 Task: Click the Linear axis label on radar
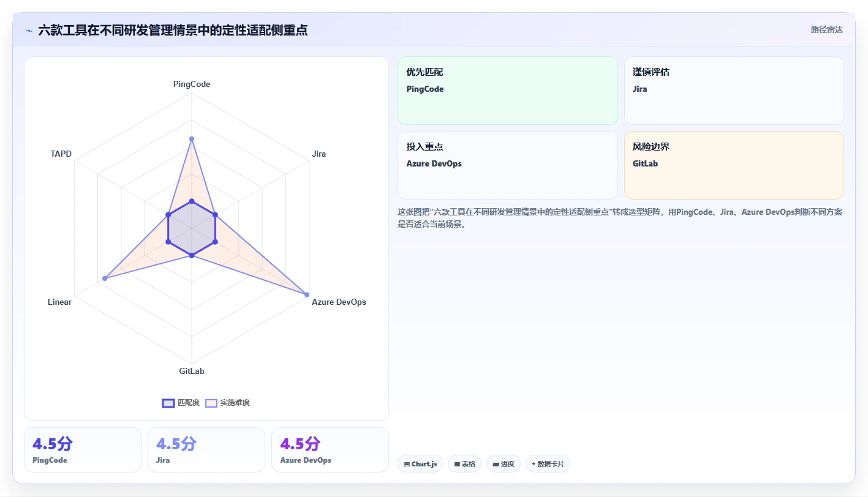pyautogui.click(x=59, y=302)
